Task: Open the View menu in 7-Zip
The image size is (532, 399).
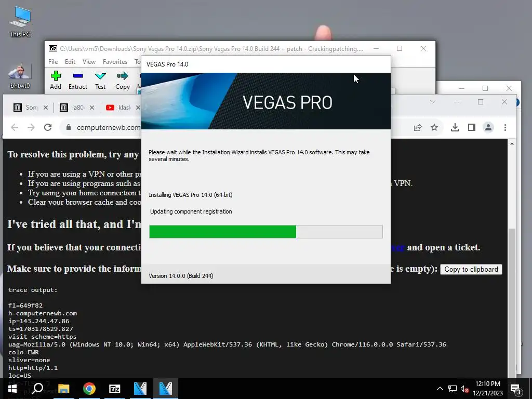Action: [x=89, y=62]
